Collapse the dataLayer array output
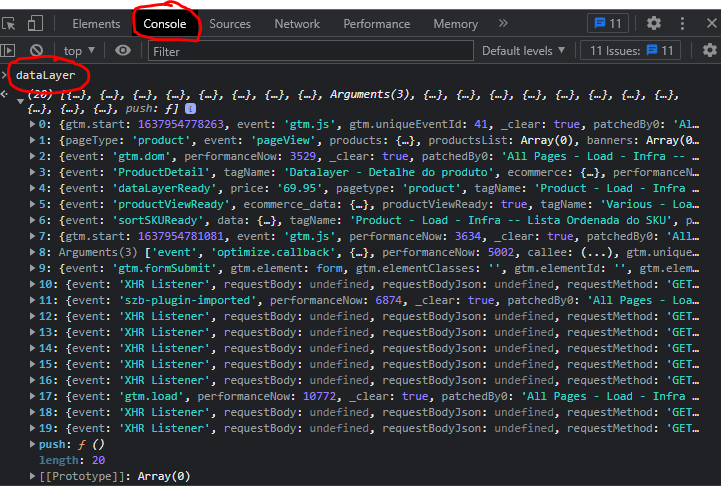The height and width of the screenshot is (486, 721). (20, 102)
